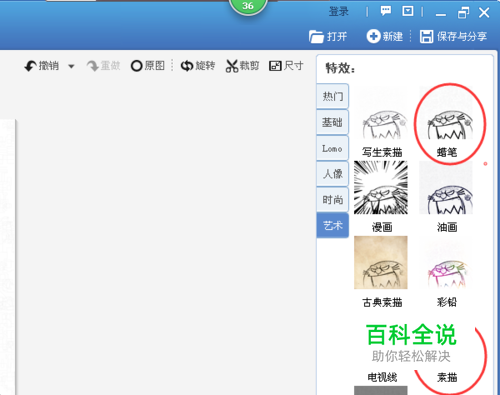
Task: Open the title bar dropdown menu icon
Action: pyautogui.click(x=408, y=11)
